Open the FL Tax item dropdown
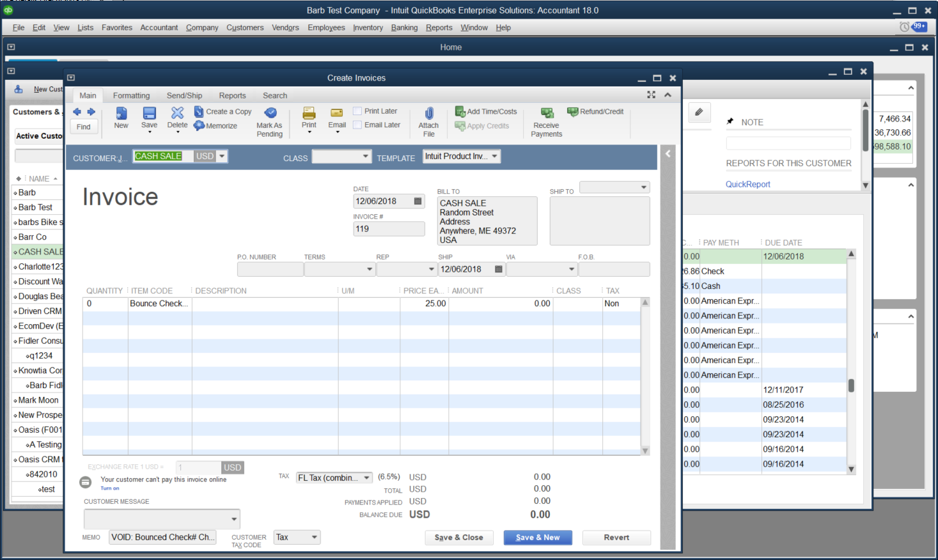Viewport: 938px width, 560px height. [x=367, y=478]
